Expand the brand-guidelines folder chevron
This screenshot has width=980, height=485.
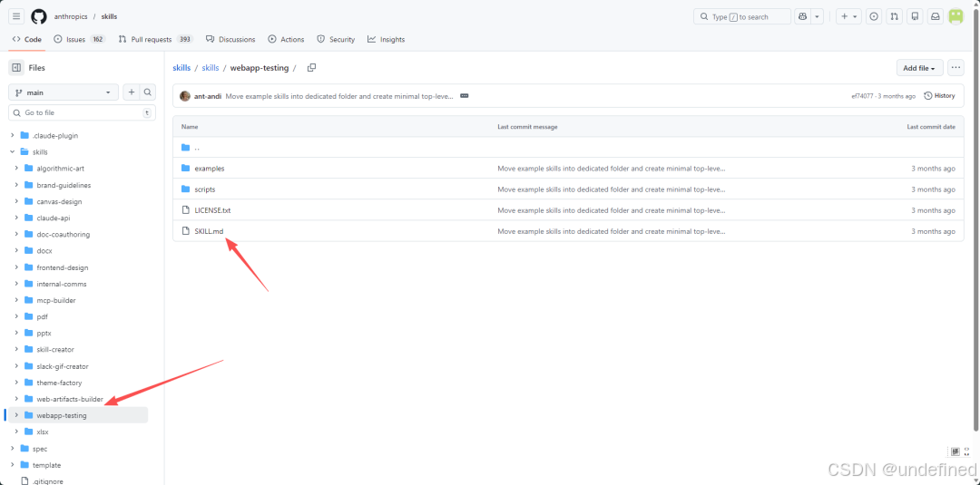(x=16, y=185)
